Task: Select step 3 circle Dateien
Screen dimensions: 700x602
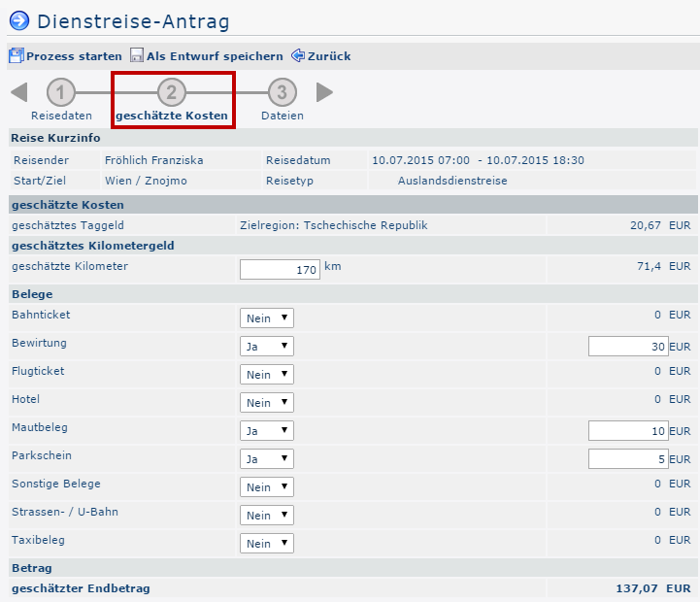Action: [282, 92]
